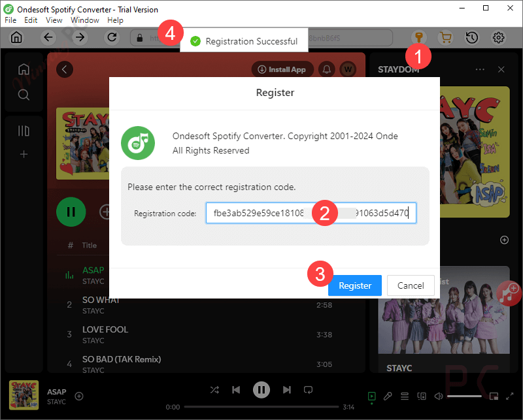Add ASAP to liked songs in player bar
The width and height of the screenshot is (523, 420).
point(79,396)
